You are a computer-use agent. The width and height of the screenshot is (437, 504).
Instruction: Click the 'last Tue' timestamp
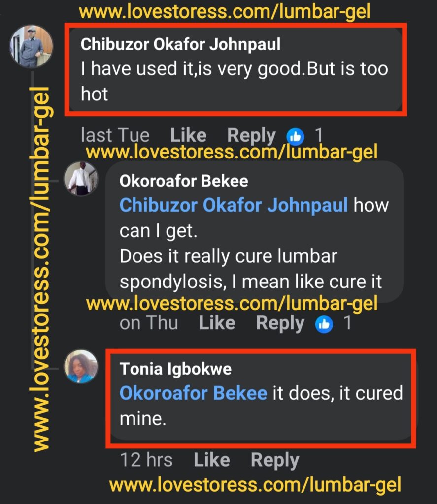click(115, 135)
